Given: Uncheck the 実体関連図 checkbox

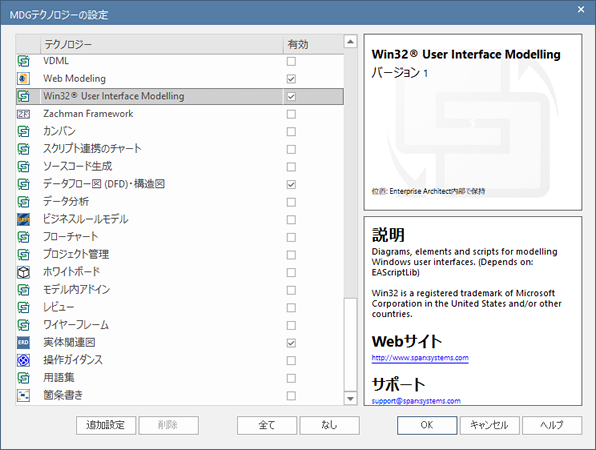Looking at the screenshot, I should pos(291,343).
